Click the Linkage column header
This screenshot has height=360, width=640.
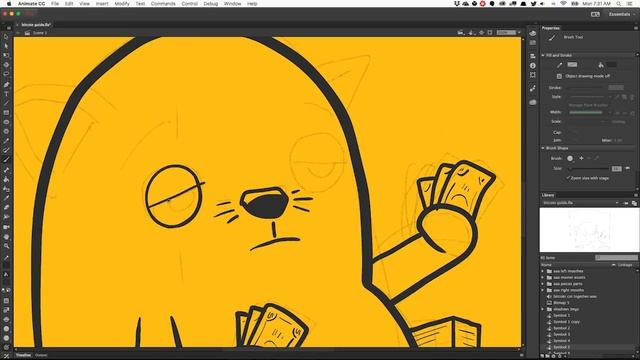click(x=624, y=265)
